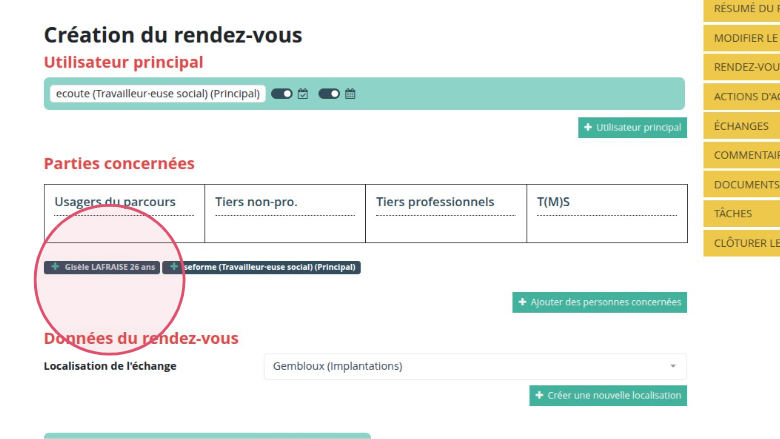Toggle the first switch beside ecoute user
Viewport: 780px width, 439px height.
282,94
